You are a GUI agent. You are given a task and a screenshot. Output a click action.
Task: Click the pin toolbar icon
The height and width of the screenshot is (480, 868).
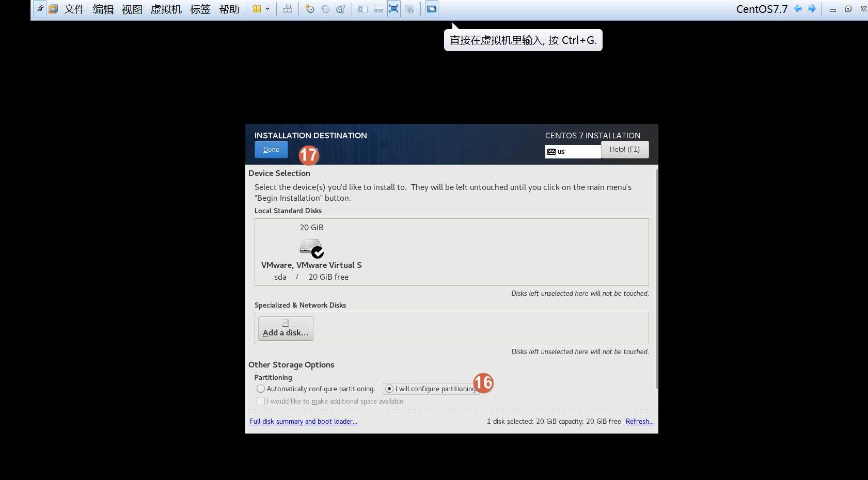pos(40,9)
